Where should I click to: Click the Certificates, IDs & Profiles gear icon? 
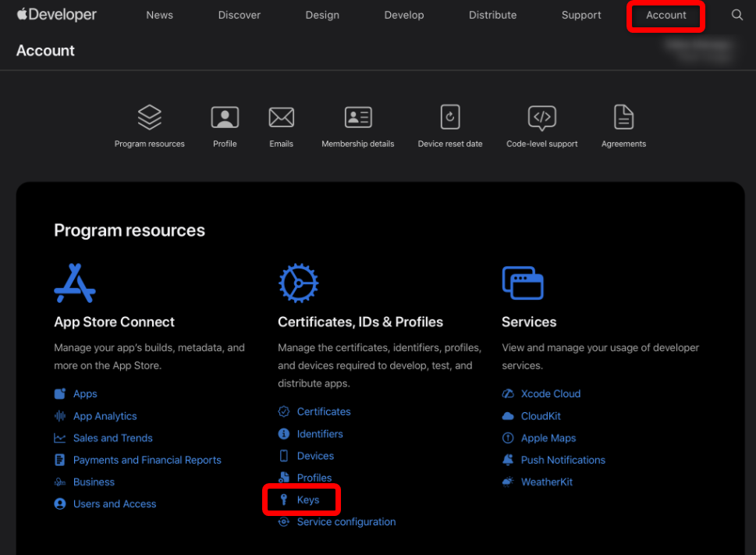pos(299,283)
